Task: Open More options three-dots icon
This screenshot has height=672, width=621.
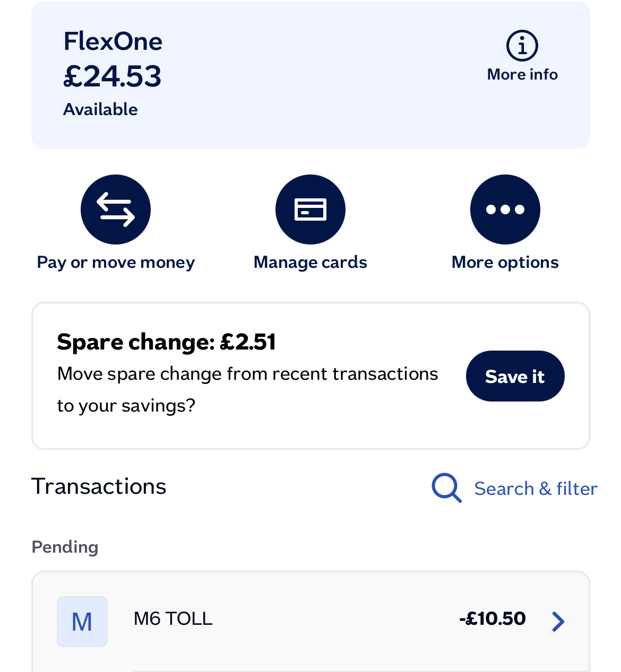Action: click(505, 210)
